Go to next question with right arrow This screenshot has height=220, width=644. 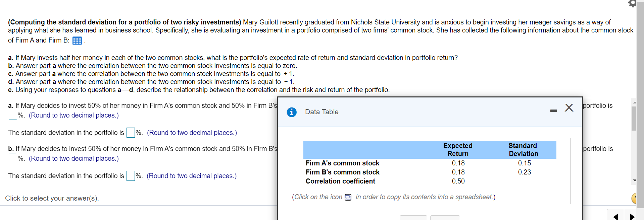point(632,216)
